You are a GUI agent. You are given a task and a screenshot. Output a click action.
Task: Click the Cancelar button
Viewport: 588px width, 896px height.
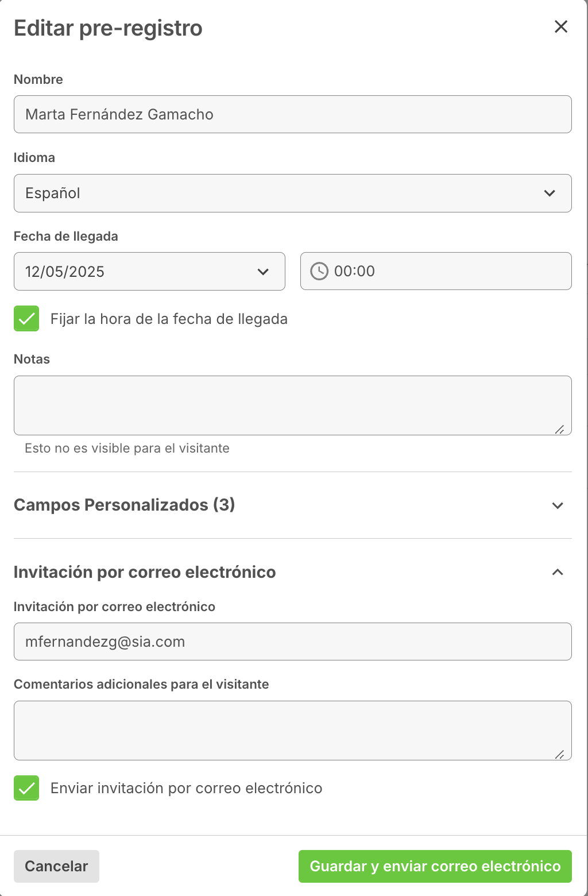56,866
